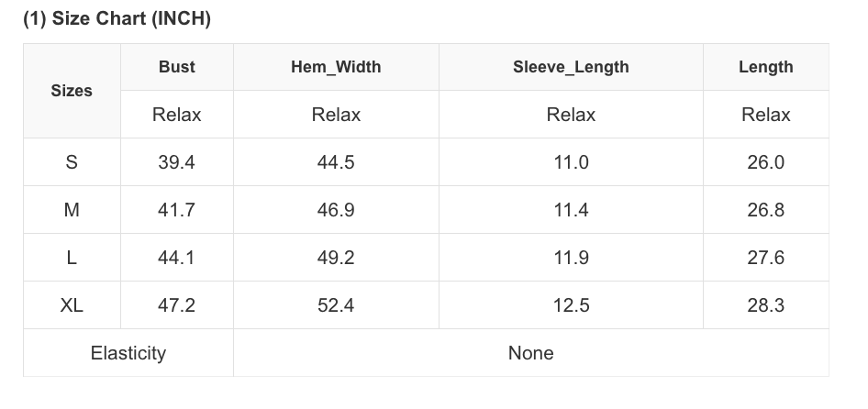Select the S size row label

(x=72, y=162)
